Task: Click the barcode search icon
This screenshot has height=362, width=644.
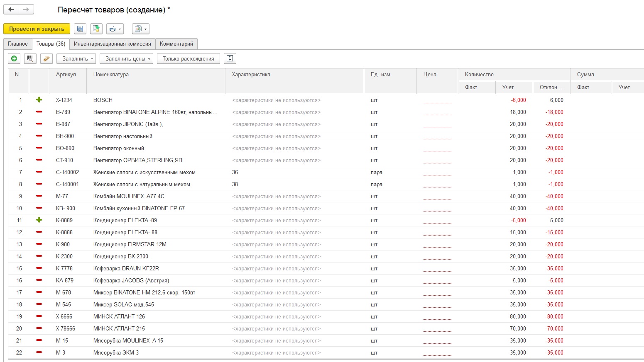Action: point(30,58)
